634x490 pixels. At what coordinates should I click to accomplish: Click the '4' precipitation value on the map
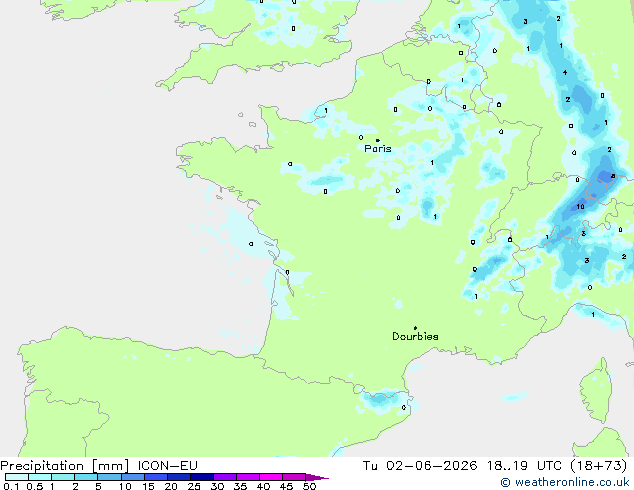(565, 72)
